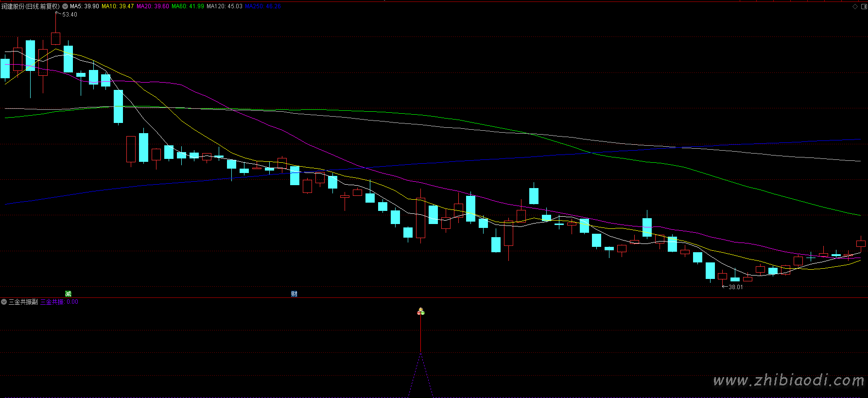Select the magenta MA20 label
Image resolution: width=868 pixels, height=398 pixels.
point(153,6)
